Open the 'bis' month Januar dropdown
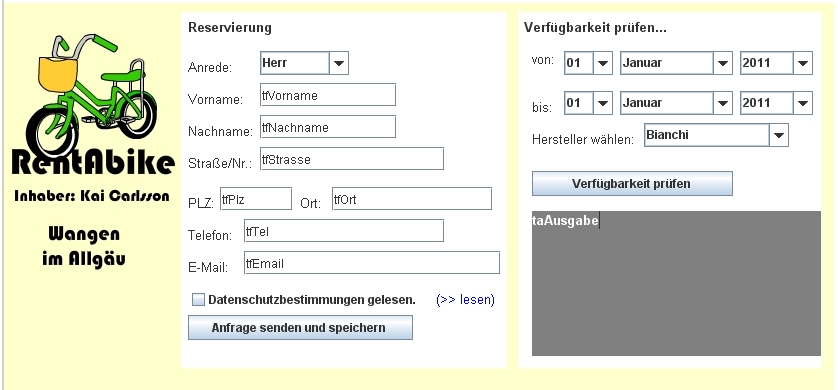The image size is (838, 390). [676, 103]
